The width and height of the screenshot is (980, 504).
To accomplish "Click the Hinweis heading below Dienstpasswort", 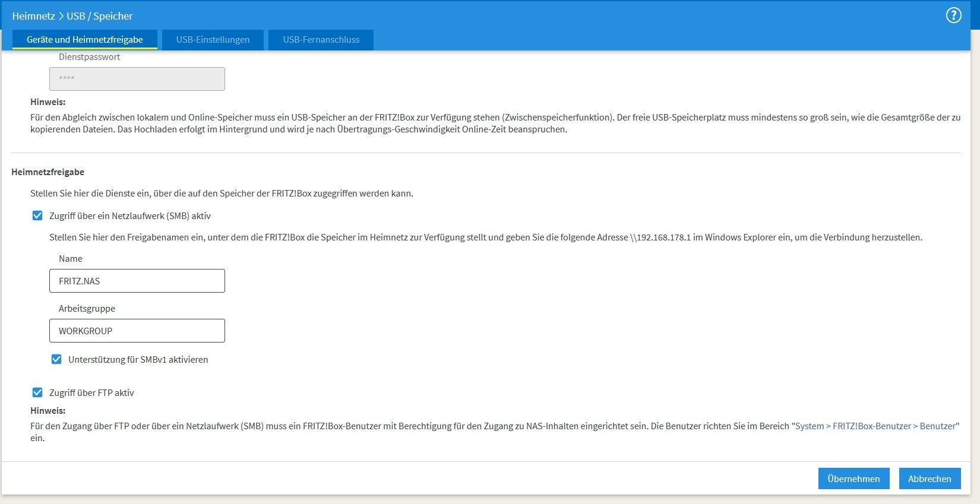I will [48, 102].
